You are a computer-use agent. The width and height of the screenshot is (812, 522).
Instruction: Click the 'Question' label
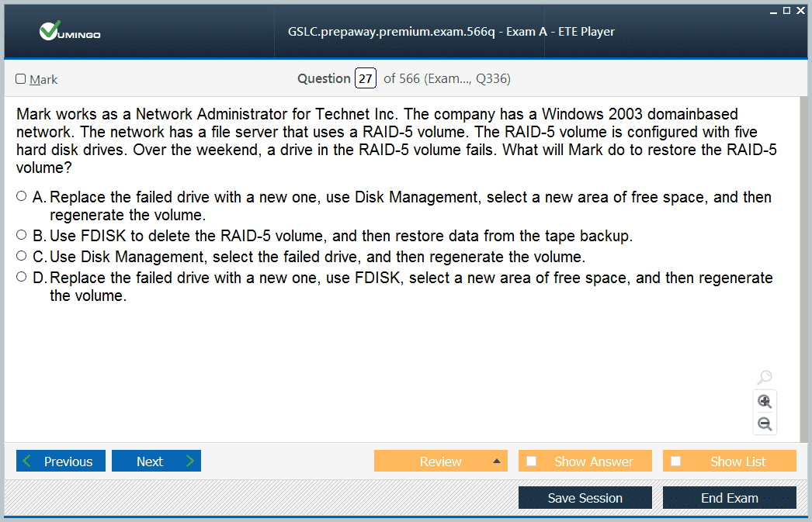click(x=324, y=78)
